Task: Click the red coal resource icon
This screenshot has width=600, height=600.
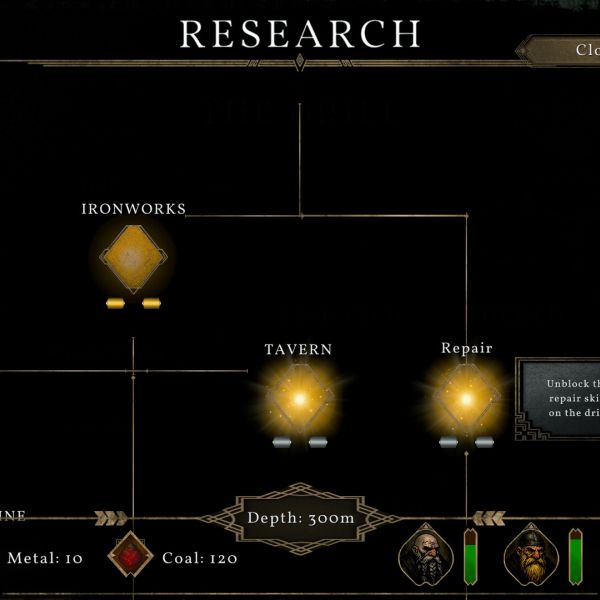Action: pyautogui.click(x=131, y=557)
